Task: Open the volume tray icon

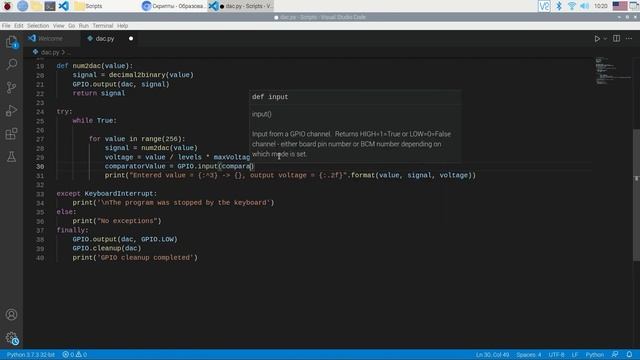Action: point(584,6)
